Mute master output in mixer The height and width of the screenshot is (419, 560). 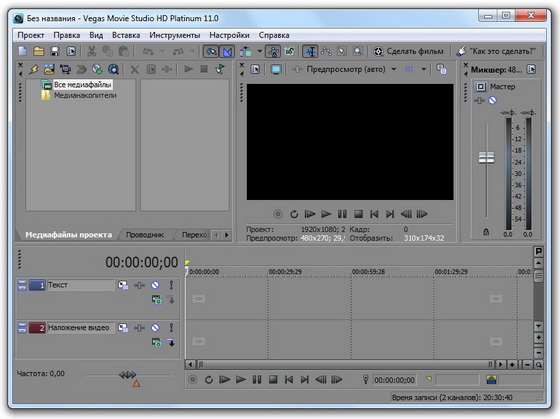click(x=492, y=100)
